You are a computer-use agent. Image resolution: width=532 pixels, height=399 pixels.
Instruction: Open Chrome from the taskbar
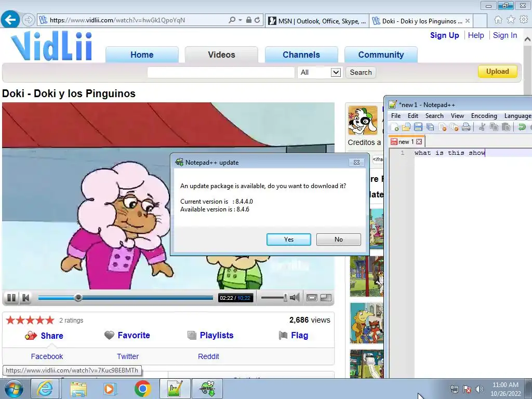tap(142, 389)
